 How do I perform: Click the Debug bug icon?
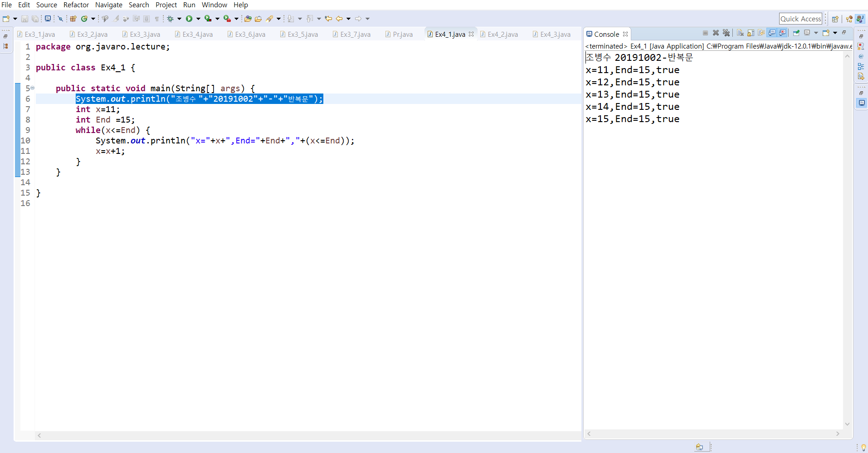pos(170,19)
